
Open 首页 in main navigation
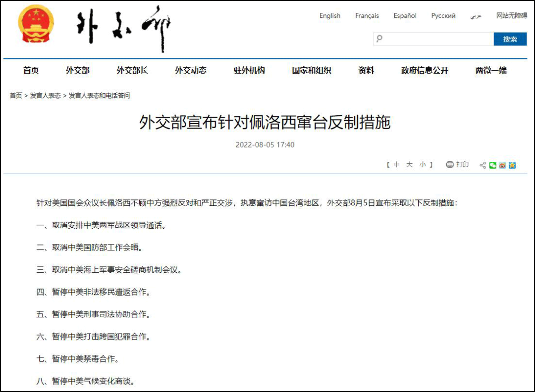(31, 70)
